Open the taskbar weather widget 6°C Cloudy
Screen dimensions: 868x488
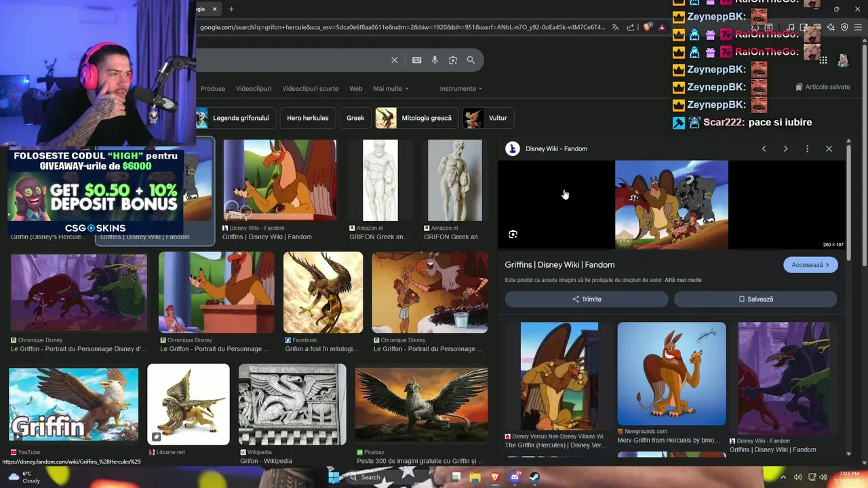click(24, 477)
